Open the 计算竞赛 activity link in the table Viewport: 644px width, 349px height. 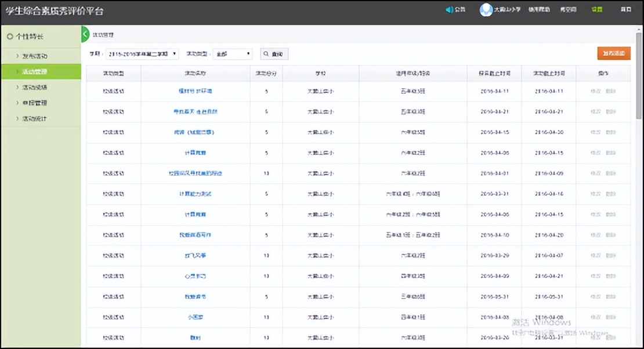196,154
